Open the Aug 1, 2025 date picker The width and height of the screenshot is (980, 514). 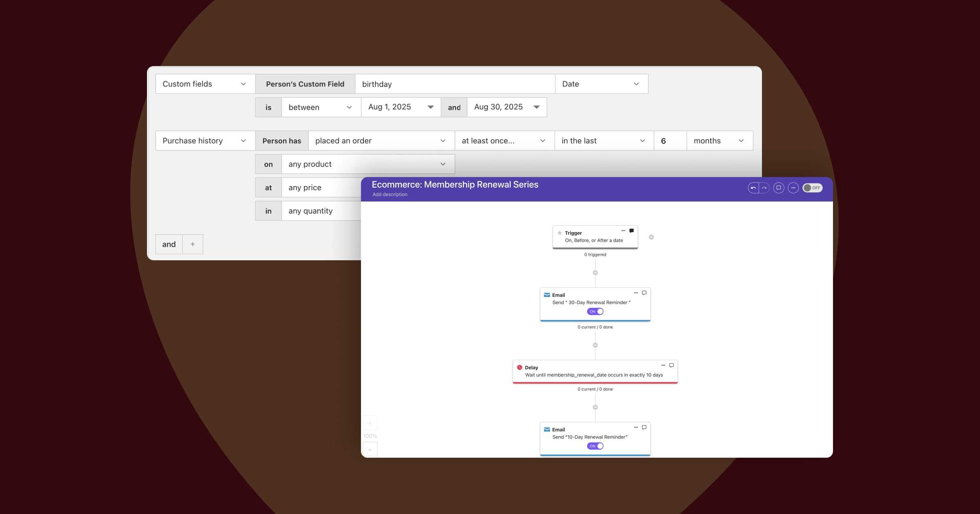coord(401,107)
